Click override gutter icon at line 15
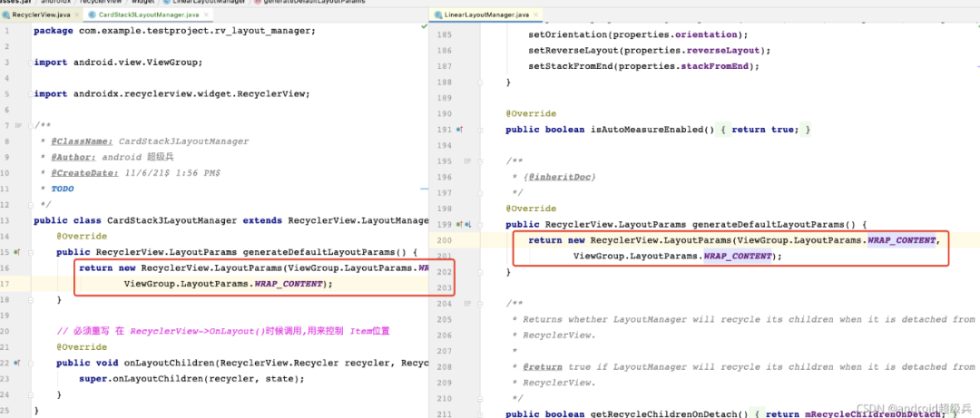Image resolution: width=980 pixels, height=418 pixels. coord(17,252)
